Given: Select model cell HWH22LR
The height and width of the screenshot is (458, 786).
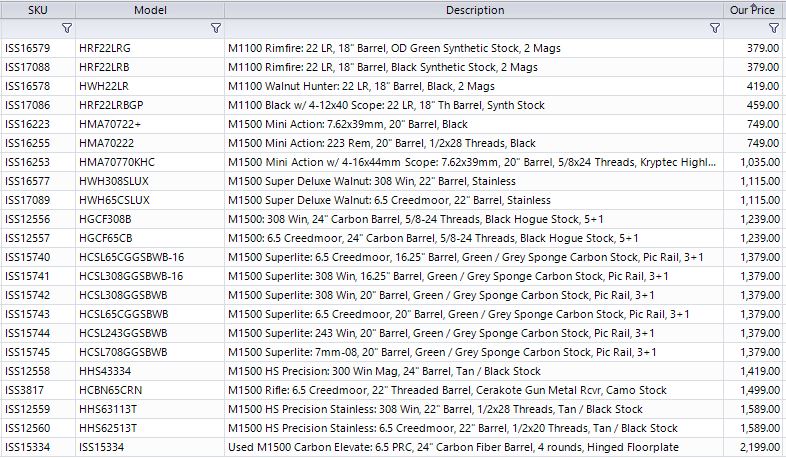Looking at the screenshot, I should click(x=150, y=86).
